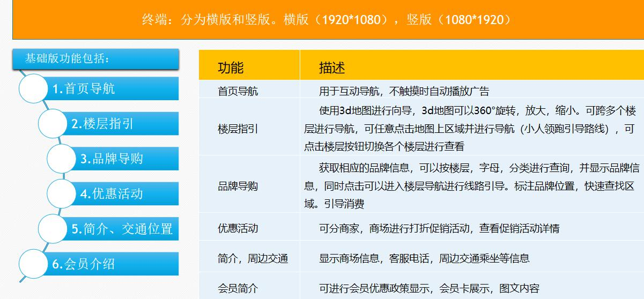Open the 2.楼层指引 blue label

pyautogui.click(x=124, y=124)
